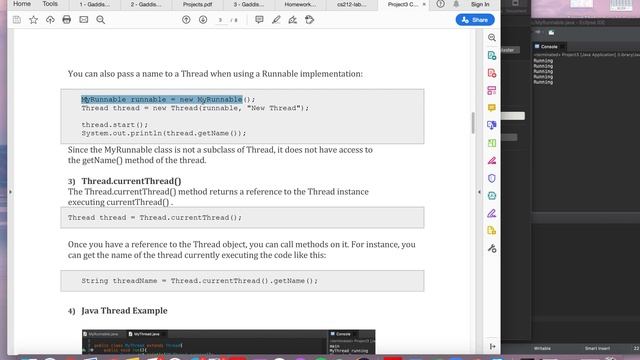Click the Java thread example screenshot image
This screenshot has width=640, height=360.
[x=229, y=342]
